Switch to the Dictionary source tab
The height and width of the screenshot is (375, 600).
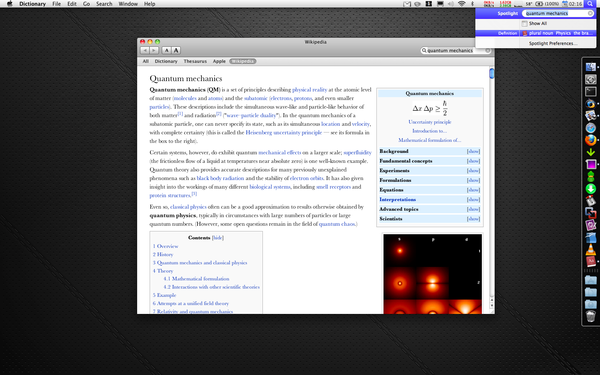(x=166, y=61)
